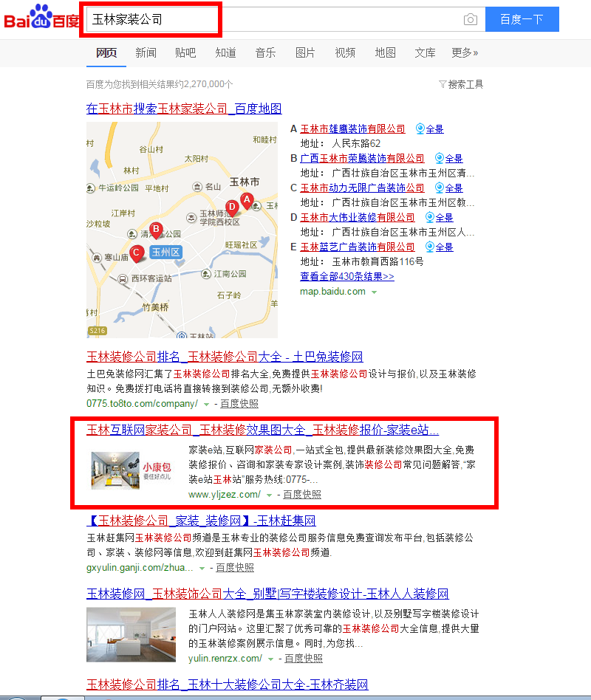Screen dimensions: 591x700
Task: Open 玉林齐装网 result title link
Action: pos(228,684)
